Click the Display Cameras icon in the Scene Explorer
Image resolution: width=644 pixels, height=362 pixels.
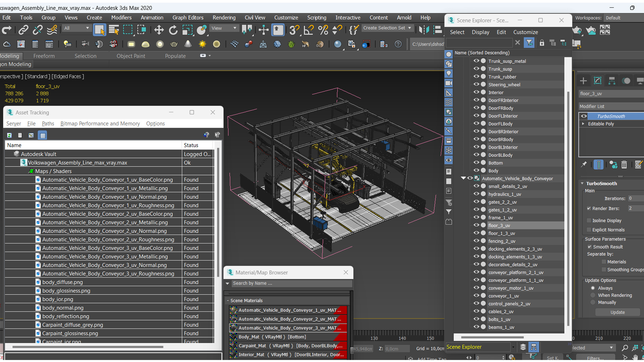coord(448,83)
